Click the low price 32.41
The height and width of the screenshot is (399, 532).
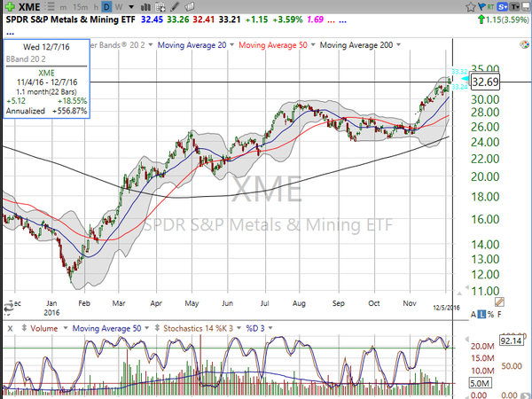click(x=204, y=20)
